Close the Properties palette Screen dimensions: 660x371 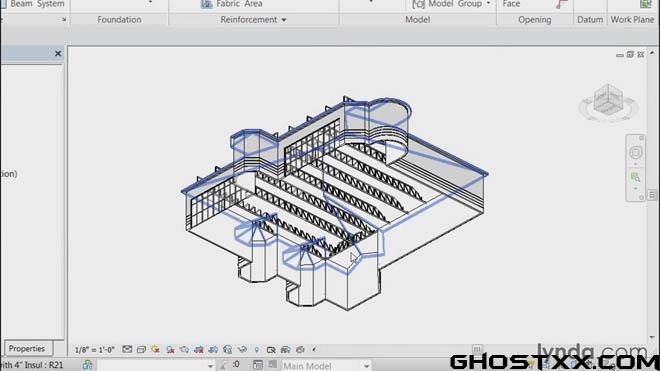[x=58, y=53]
